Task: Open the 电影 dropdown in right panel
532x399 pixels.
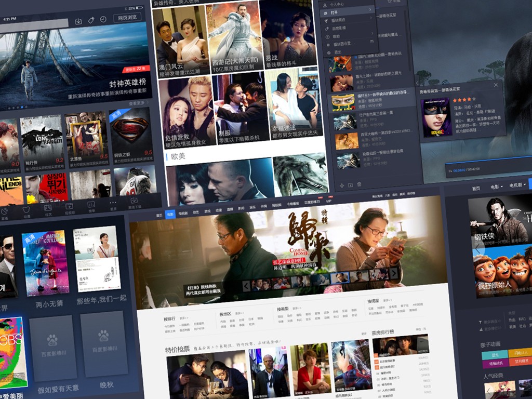Action: coord(498,187)
